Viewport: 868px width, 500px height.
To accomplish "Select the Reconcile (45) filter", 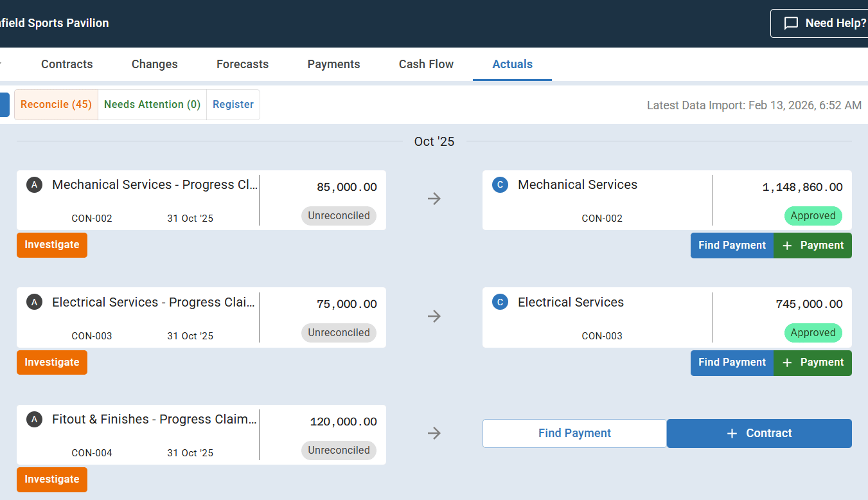I will pos(56,105).
